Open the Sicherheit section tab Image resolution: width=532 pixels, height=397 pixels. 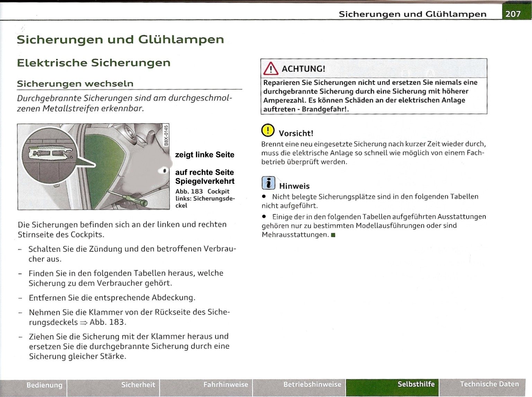click(x=113, y=388)
